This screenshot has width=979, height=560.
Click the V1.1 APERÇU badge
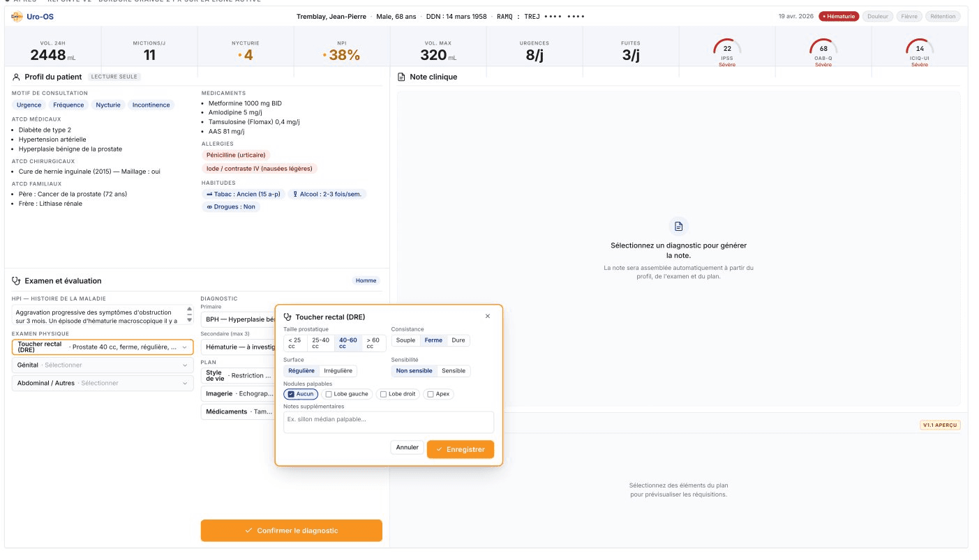tap(941, 425)
